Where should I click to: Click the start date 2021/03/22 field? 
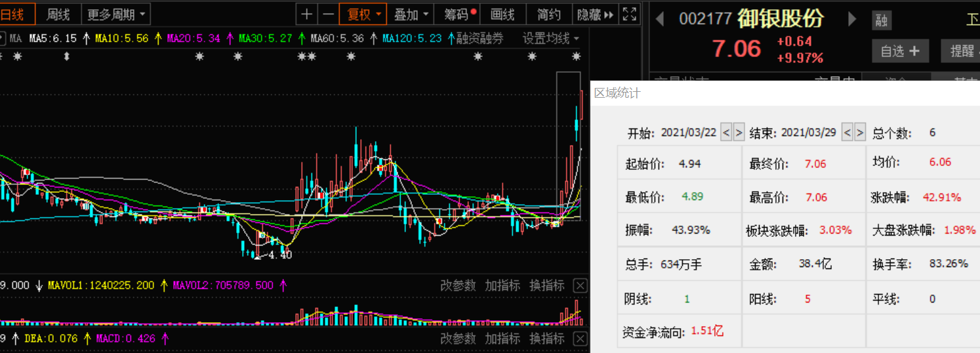tap(688, 133)
